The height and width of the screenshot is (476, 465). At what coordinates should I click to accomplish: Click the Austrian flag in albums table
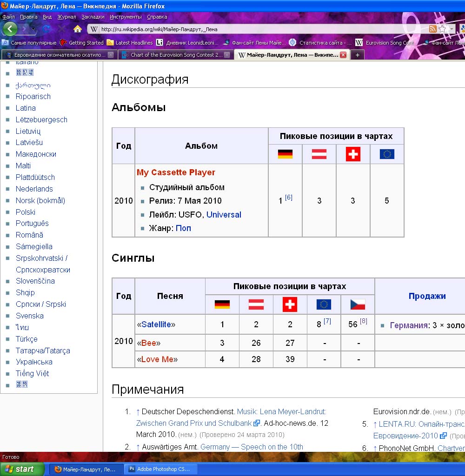point(319,154)
